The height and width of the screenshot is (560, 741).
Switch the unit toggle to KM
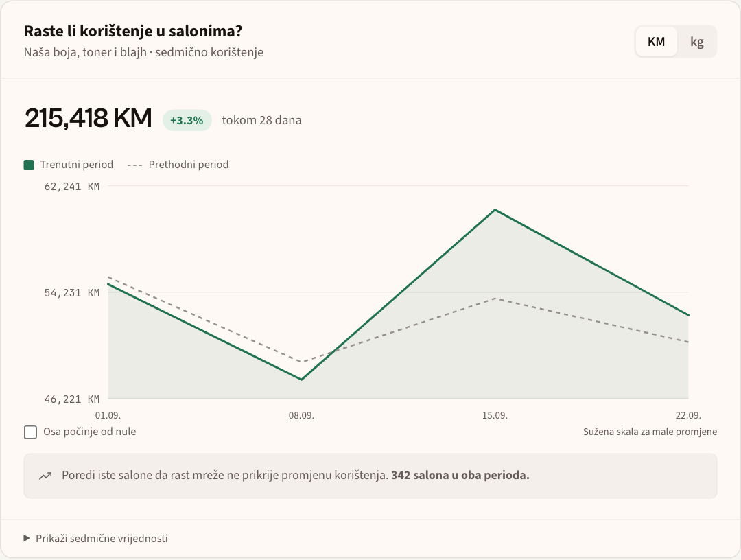656,42
